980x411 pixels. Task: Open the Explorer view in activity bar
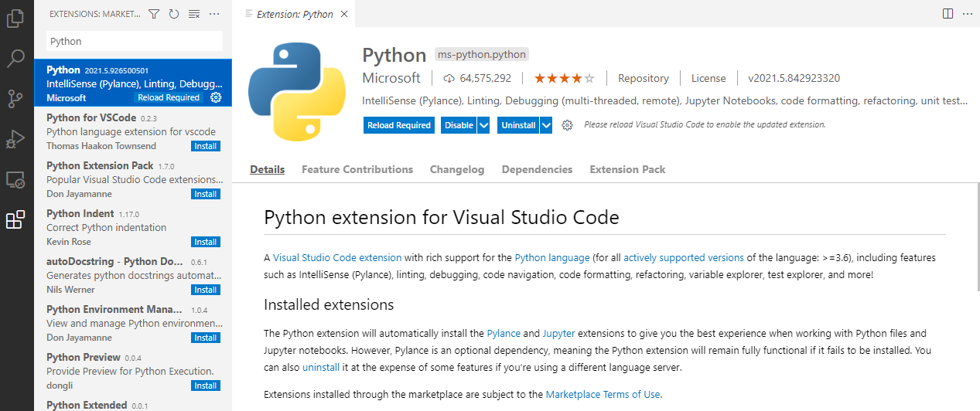pos(15,19)
